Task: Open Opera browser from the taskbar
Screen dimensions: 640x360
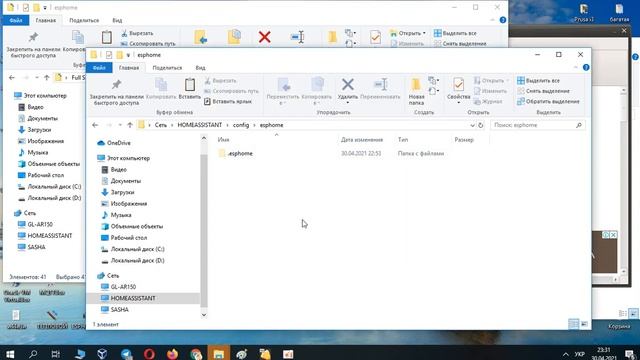Action: coord(149,354)
